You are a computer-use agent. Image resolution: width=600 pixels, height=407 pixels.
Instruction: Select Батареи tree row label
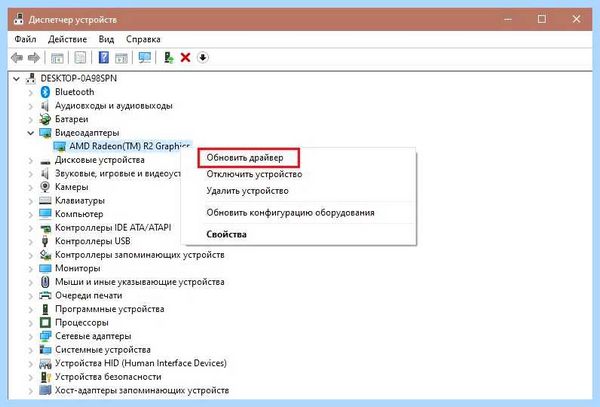pyautogui.click(x=72, y=119)
